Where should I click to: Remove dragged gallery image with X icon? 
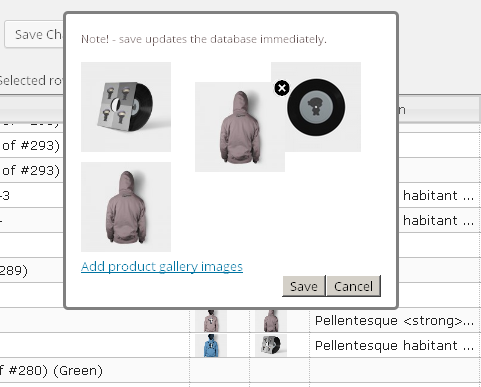coord(282,88)
